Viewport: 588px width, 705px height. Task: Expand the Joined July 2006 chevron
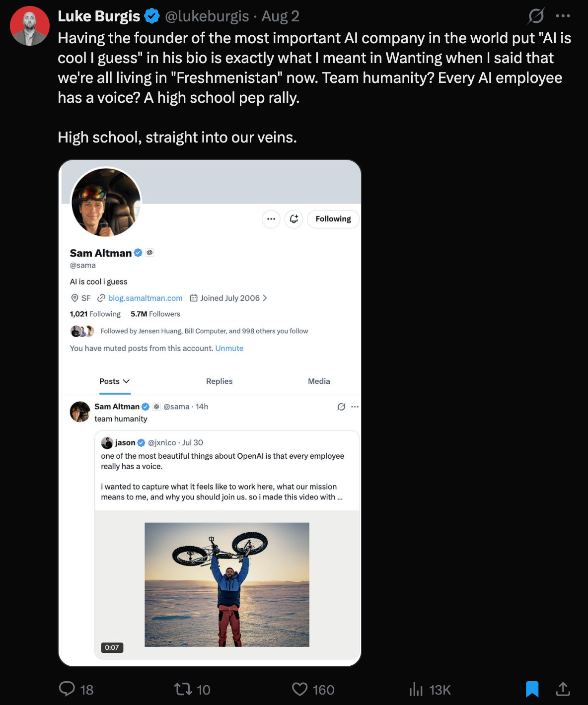click(265, 298)
